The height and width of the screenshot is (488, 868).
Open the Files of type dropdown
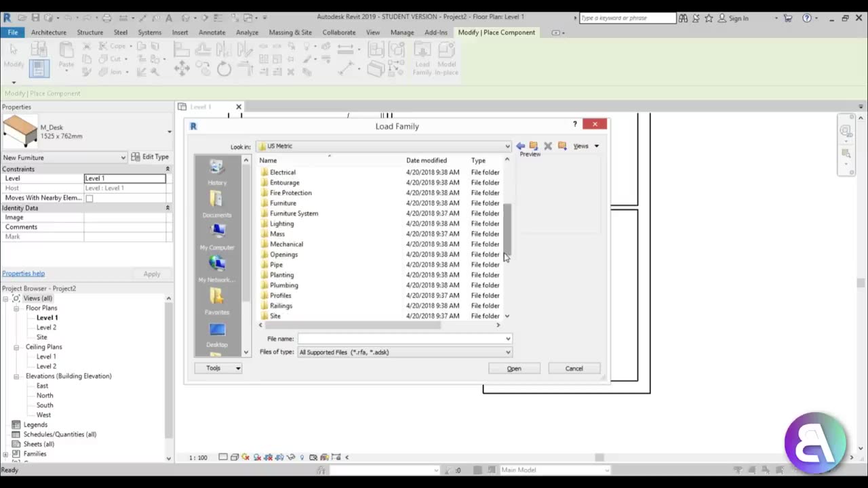[507, 352]
